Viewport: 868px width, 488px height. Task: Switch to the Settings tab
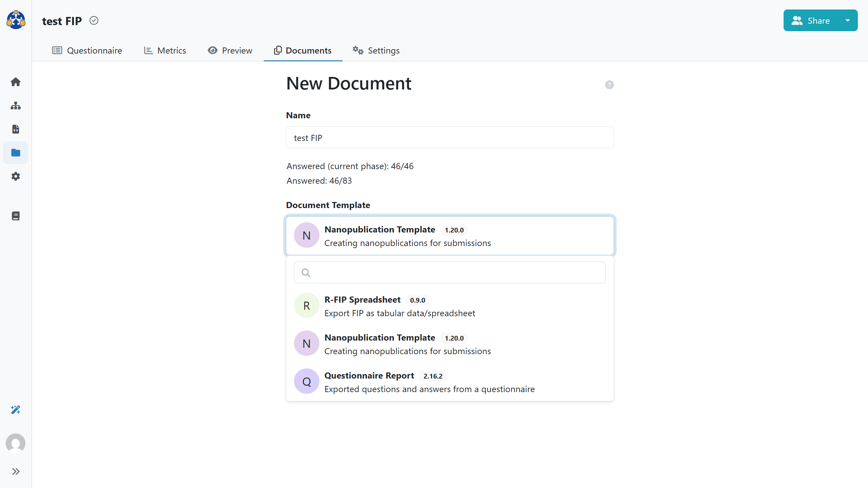[376, 50]
